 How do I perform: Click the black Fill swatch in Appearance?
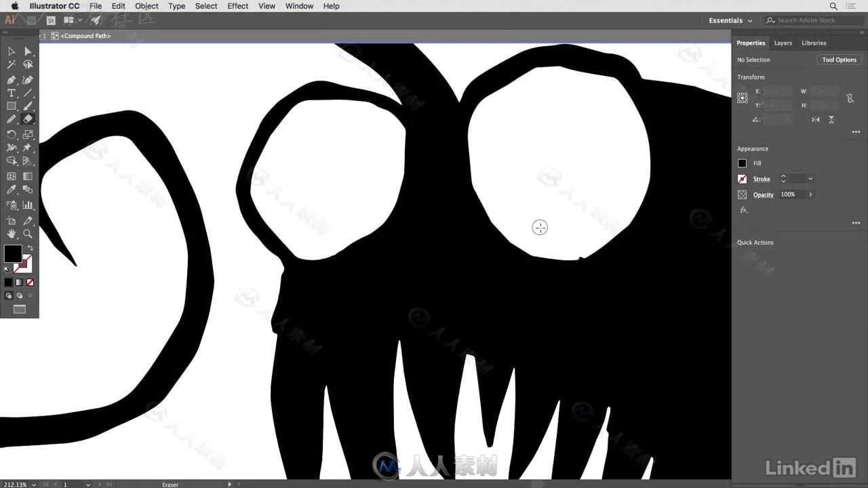742,163
